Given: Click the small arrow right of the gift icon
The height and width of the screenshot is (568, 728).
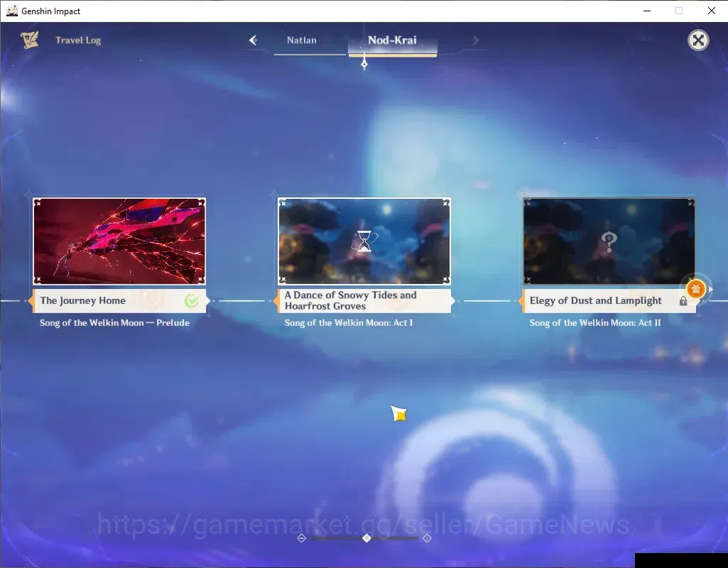Looking at the screenshot, I should pyautogui.click(x=710, y=289).
